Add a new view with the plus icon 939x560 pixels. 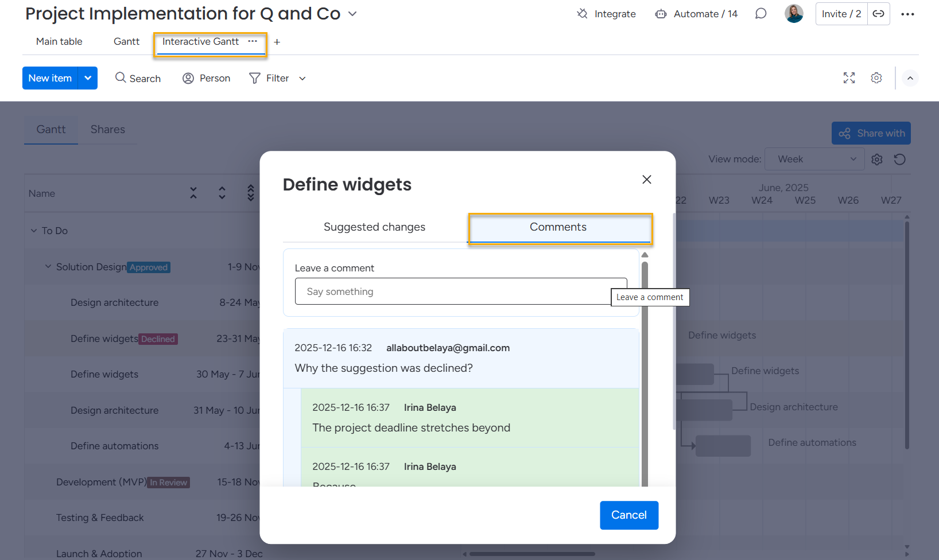click(277, 42)
